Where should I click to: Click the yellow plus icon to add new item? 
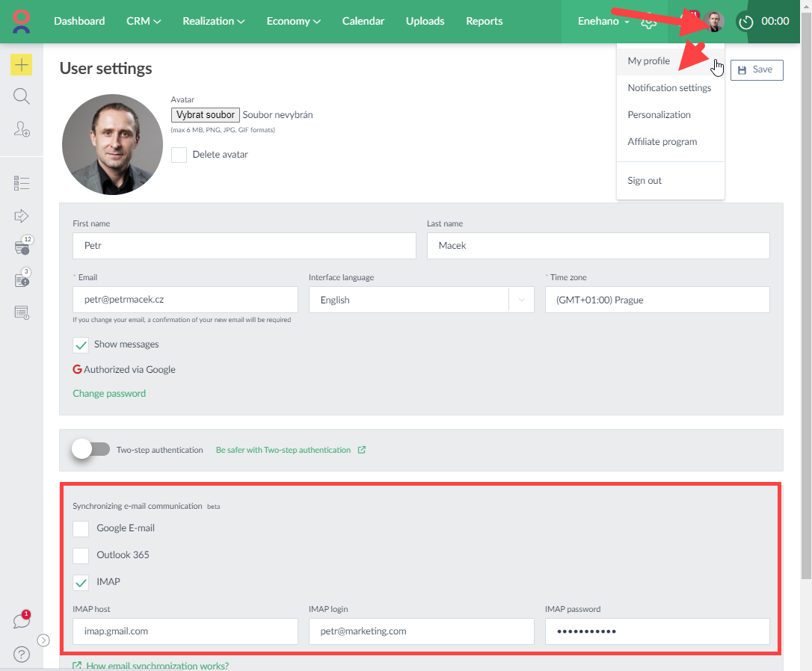[21, 64]
